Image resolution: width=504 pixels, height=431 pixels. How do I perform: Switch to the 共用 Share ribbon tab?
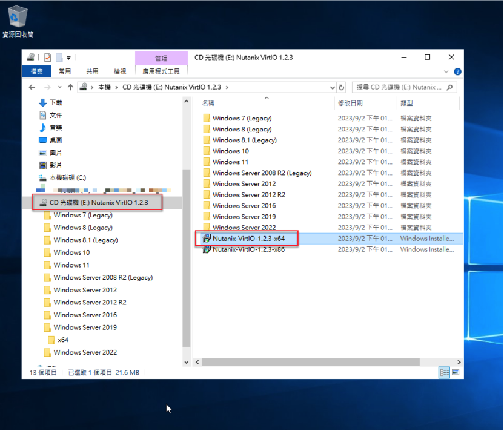pos(92,71)
